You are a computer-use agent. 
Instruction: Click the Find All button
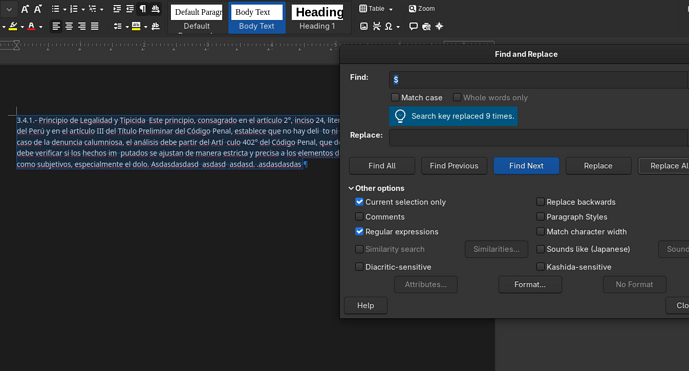[382, 166]
